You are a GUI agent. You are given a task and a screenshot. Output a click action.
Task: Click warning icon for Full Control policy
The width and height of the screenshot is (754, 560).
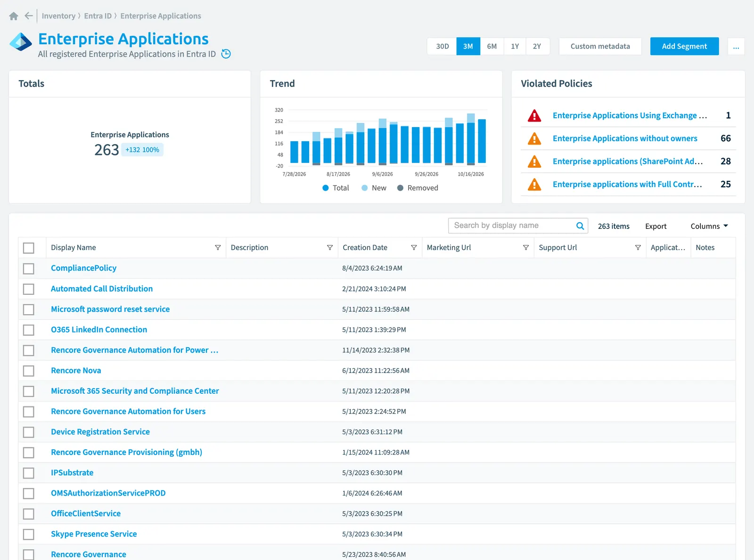pyautogui.click(x=534, y=184)
